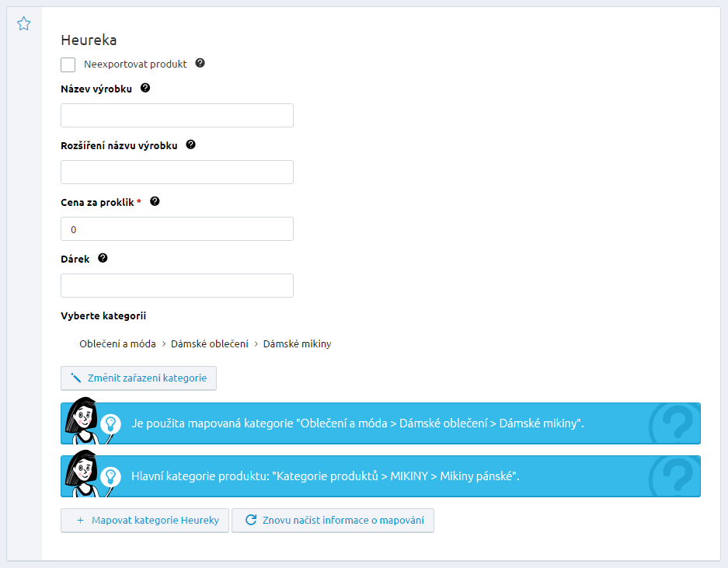728x568 pixels.
Task: Tick the Neexportovat produkt checkbox
Action: [x=68, y=64]
